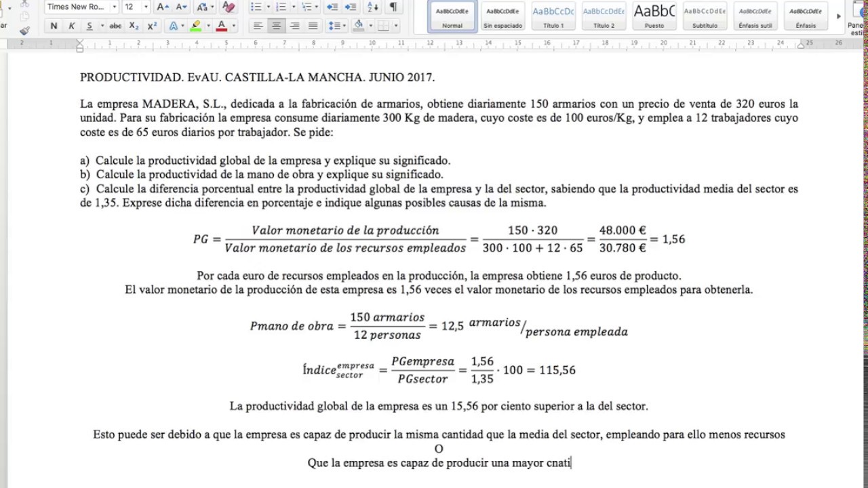
Task: Apply the Subtítulo style
Action: point(705,16)
